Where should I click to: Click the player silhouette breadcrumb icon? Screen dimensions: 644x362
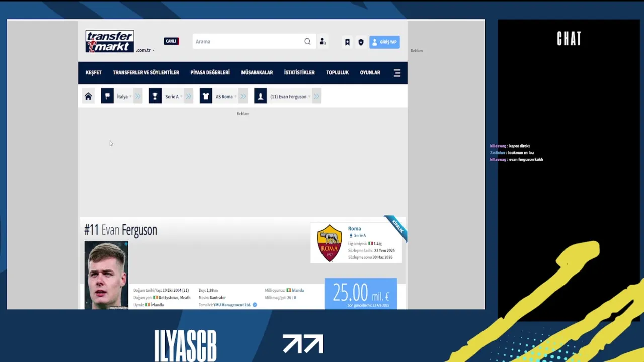click(260, 96)
